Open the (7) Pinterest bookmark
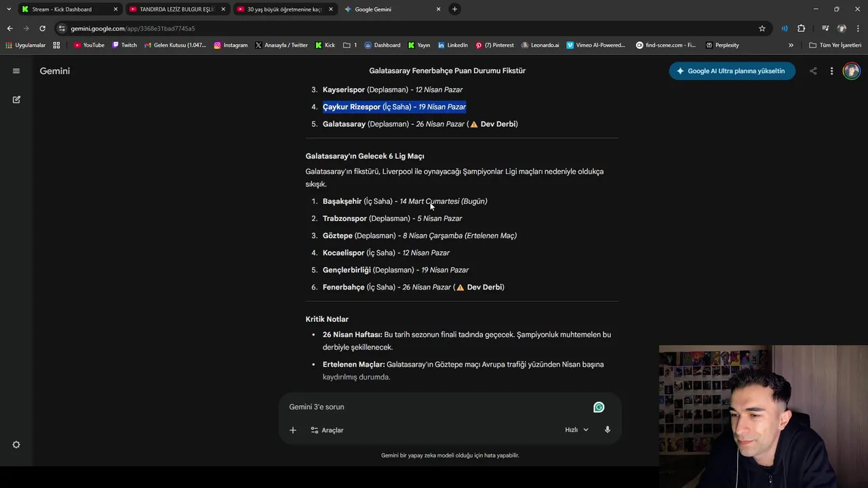Image resolution: width=868 pixels, height=488 pixels. tap(494, 45)
